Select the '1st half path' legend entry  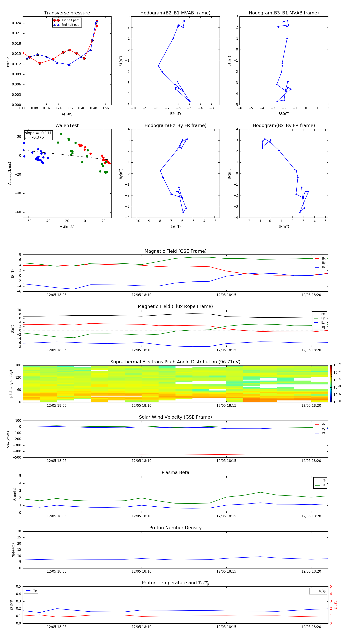click(67, 20)
